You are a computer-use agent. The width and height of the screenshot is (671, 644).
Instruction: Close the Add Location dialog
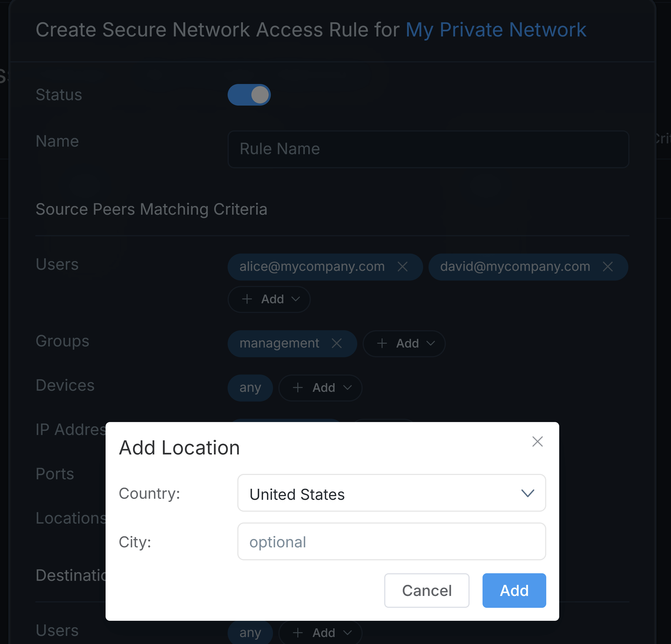click(538, 442)
